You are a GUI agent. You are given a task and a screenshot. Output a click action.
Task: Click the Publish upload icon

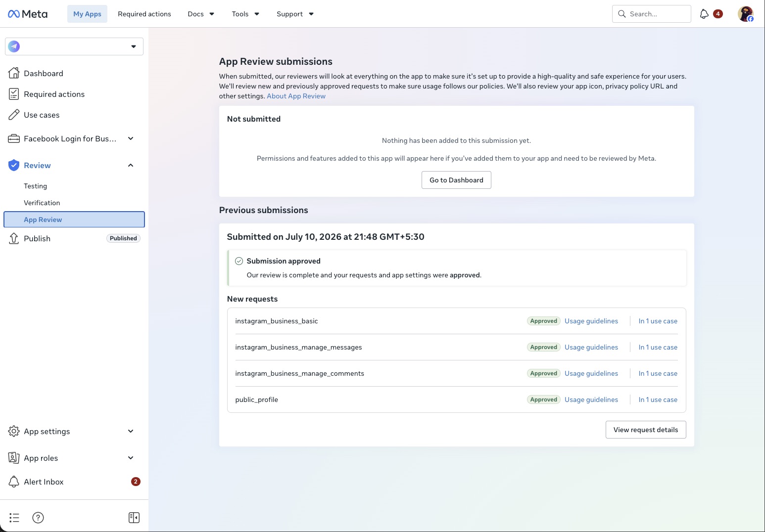(14, 238)
